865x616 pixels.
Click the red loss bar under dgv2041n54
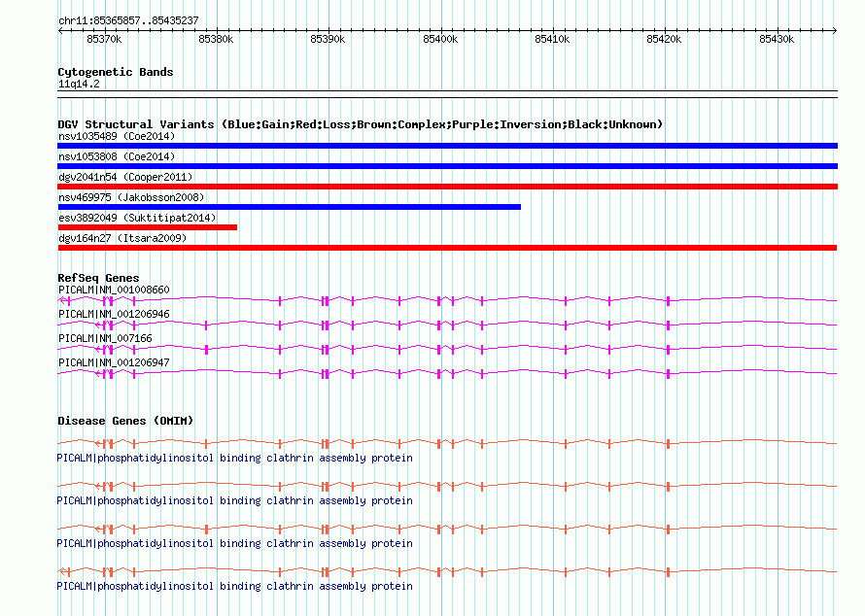(x=447, y=187)
